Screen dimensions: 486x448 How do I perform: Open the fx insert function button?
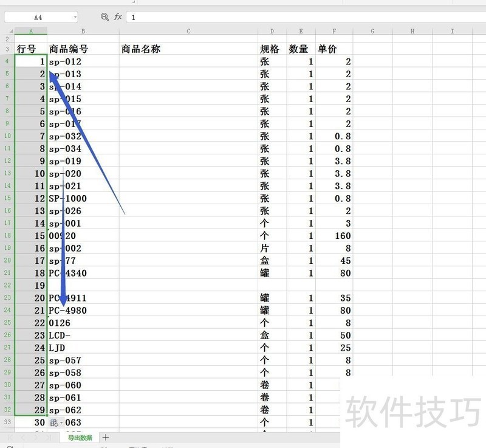tap(118, 17)
